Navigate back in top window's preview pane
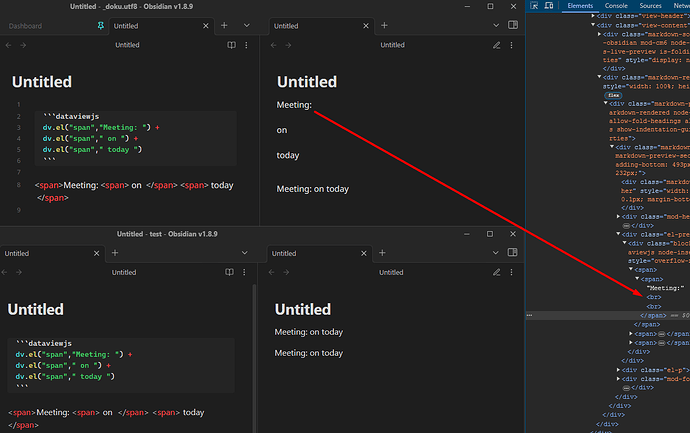The width and height of the screenshot is (690, 433). coord(274,45)
